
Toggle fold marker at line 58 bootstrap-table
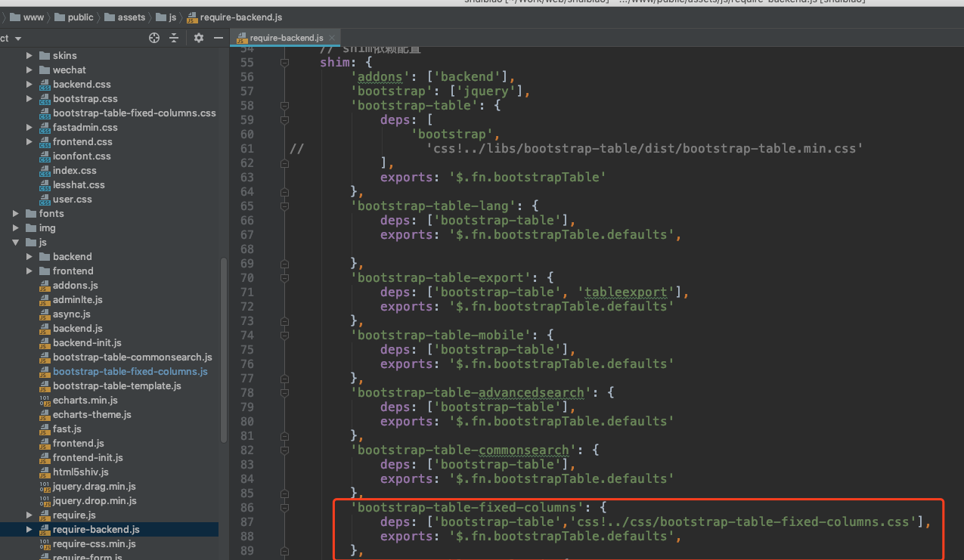tap(285, 106)
